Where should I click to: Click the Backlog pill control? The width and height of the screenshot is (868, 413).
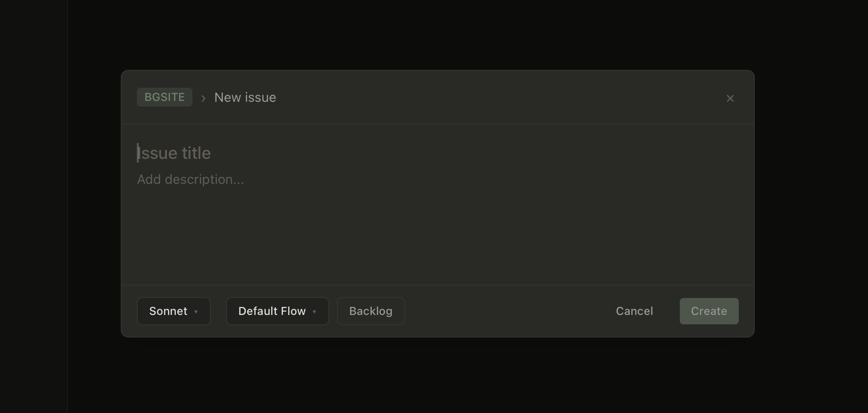pyautogui.click(x=370, y=311)
